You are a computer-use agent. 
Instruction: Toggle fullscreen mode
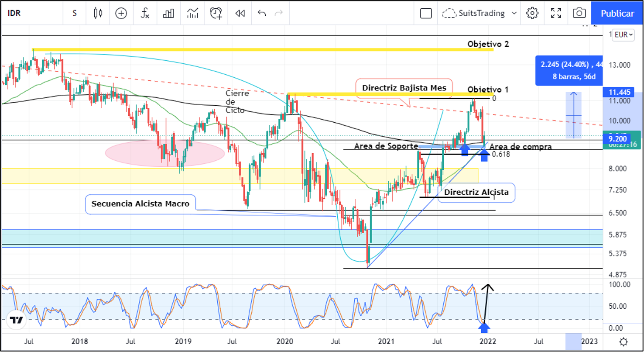pos(556,13)
